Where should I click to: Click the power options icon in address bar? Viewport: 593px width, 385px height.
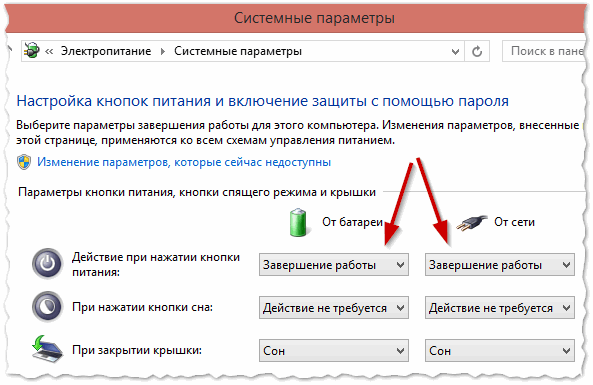tap(31, 50)
